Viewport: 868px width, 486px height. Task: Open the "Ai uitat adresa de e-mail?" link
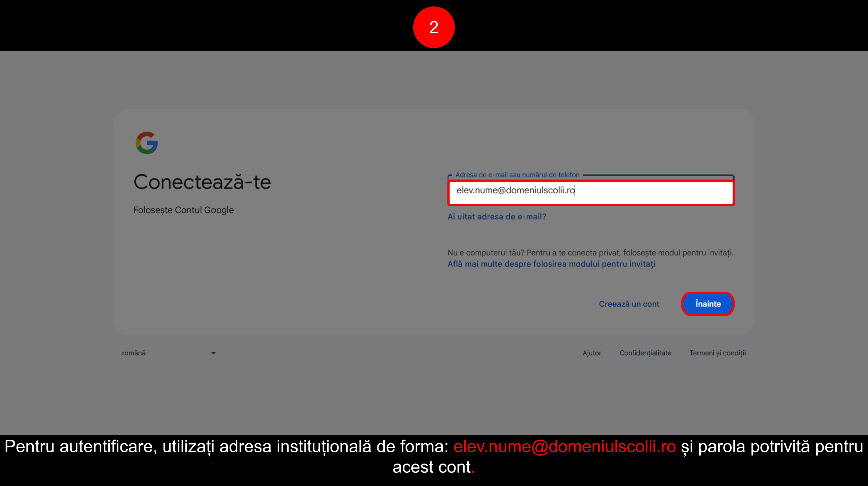click(496, 217)
